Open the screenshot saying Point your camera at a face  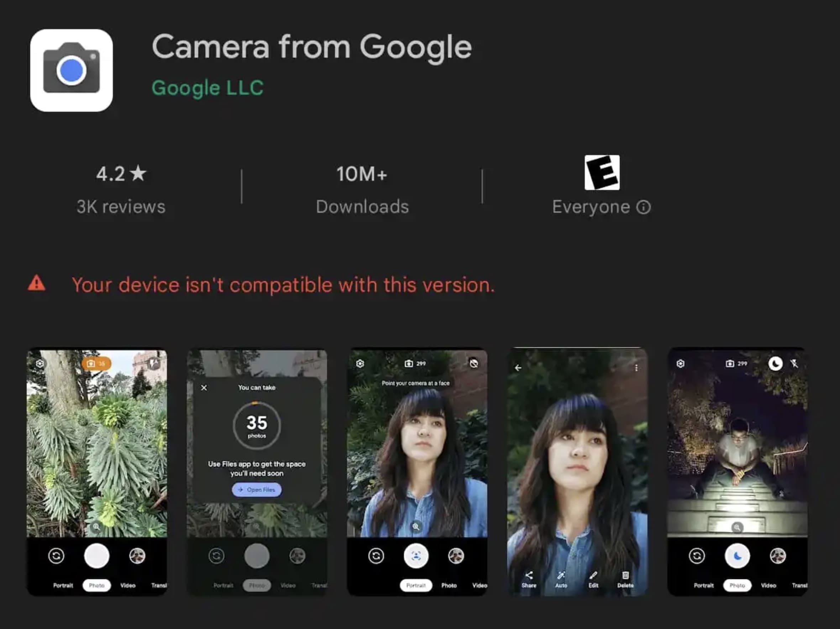coord(417,472)
